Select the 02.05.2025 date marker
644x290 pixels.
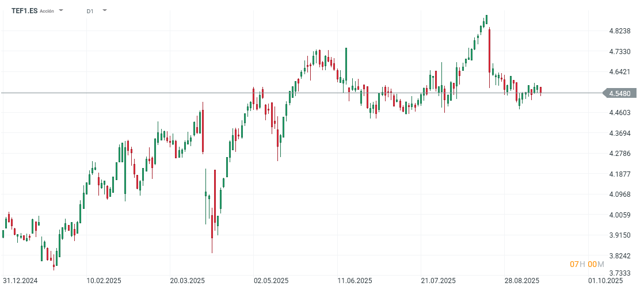tap(271, 281)
